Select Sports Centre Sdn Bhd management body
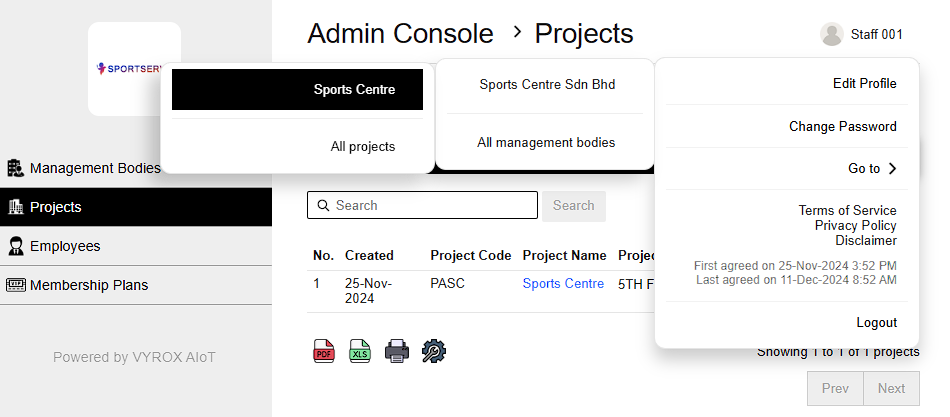 [x=546, y=84]
